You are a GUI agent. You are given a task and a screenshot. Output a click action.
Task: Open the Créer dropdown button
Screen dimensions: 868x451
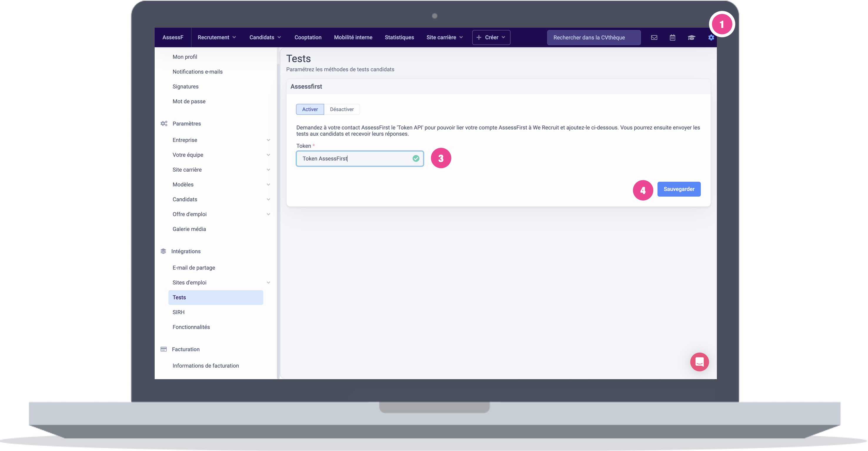click(x=491, y=37)
